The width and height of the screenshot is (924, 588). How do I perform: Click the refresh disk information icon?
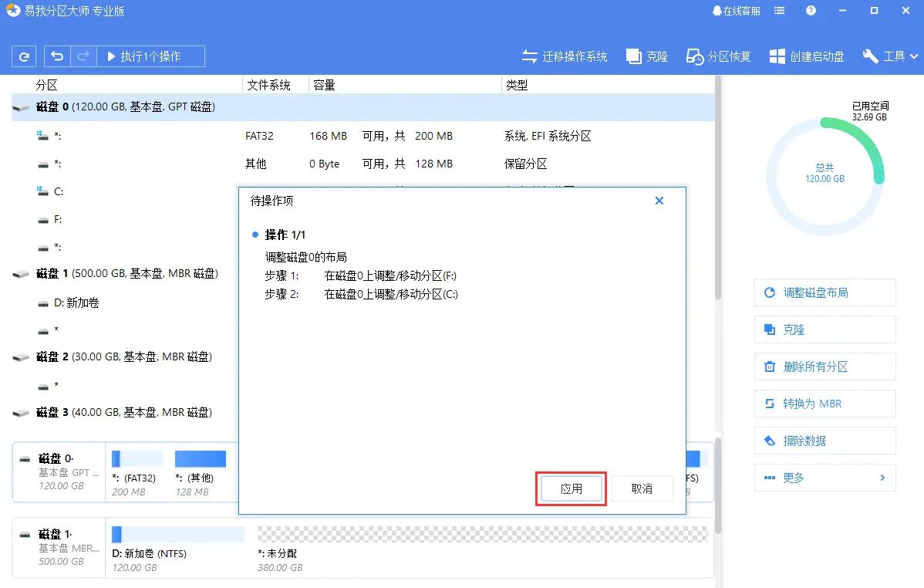point(22,56)
